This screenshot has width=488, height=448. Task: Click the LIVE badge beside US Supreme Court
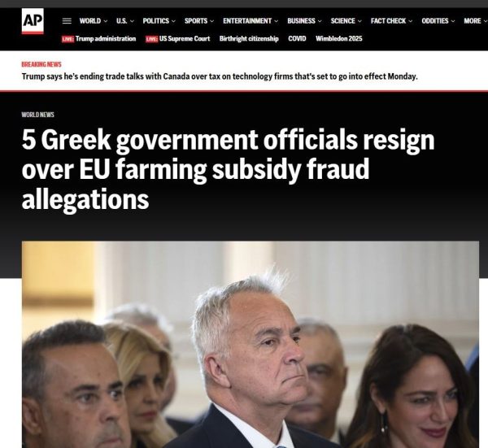[x=152, y=39]
